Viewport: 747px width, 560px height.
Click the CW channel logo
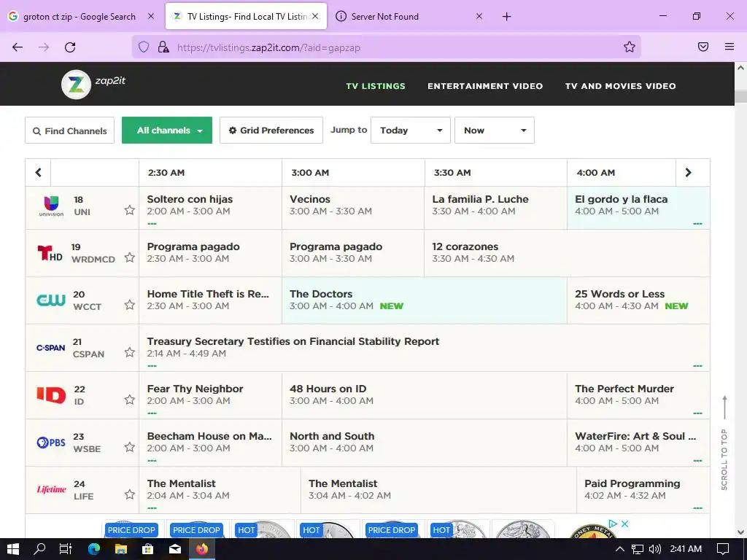tap(51, 300)
